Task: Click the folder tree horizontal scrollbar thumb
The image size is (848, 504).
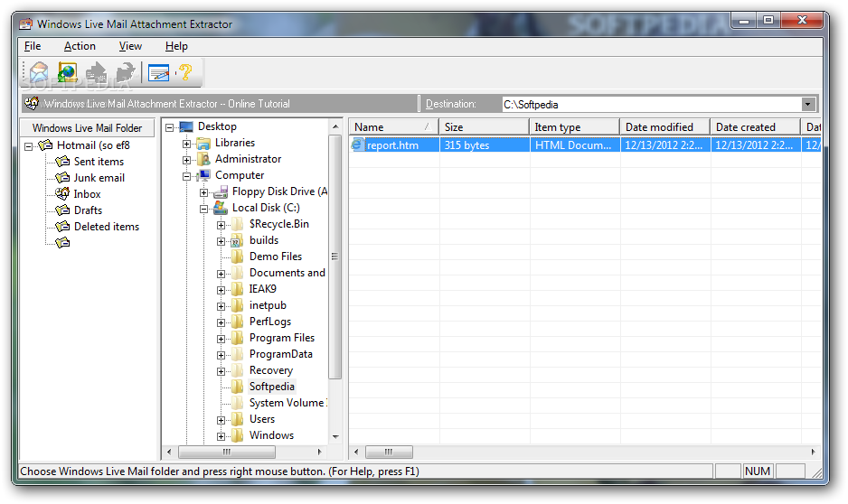Action: coord(225,452)
